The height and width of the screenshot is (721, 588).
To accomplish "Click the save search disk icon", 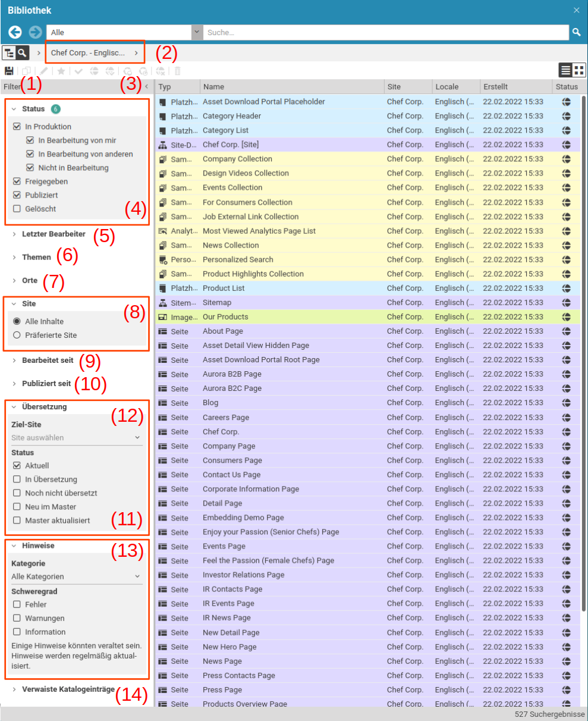I will 9,71.
